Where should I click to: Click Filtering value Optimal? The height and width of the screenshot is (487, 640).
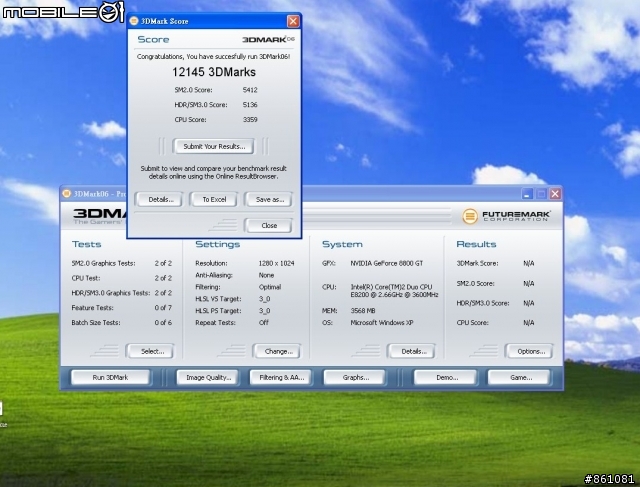[x=270, y=287]
